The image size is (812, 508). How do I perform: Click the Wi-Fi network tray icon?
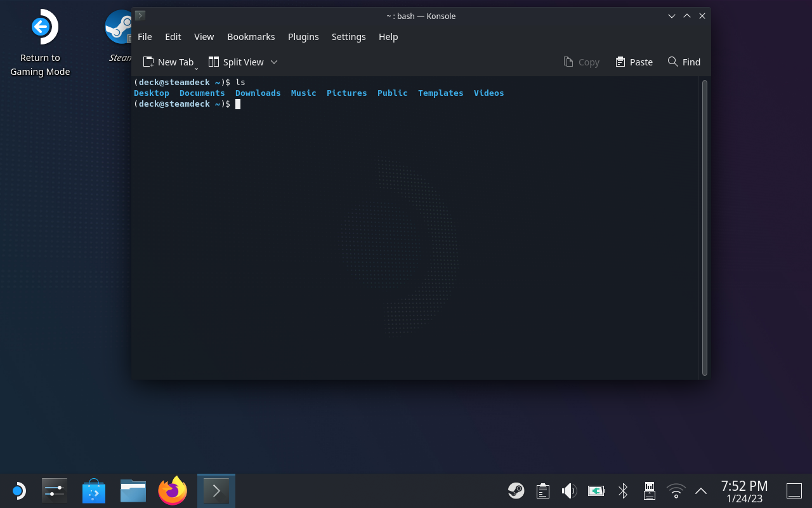676,491
